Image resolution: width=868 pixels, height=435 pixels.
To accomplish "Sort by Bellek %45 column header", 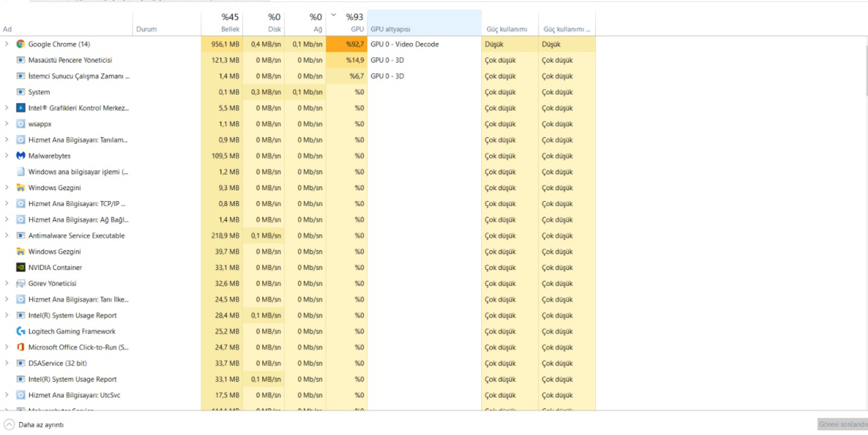I will (x=222, y=22).
